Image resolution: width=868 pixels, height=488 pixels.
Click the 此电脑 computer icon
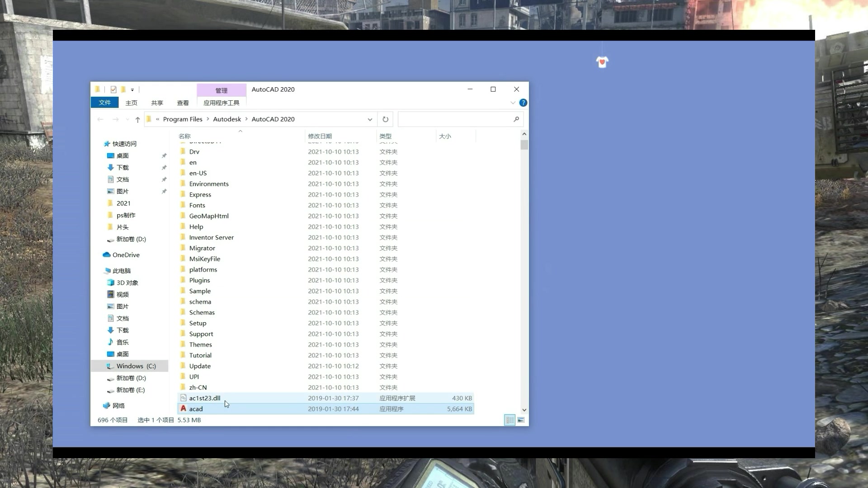tap(107, 271)
